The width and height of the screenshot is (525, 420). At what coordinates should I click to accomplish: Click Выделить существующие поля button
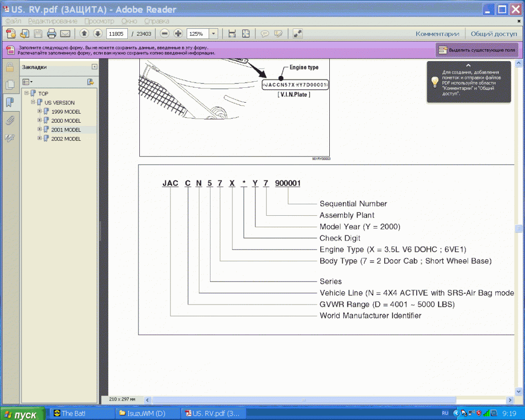click(477, 50)
